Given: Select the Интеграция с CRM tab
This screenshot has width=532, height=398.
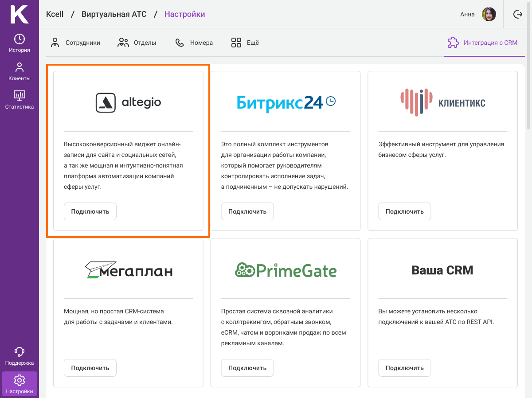Looking at the screenshot, I should pos(483,43).
